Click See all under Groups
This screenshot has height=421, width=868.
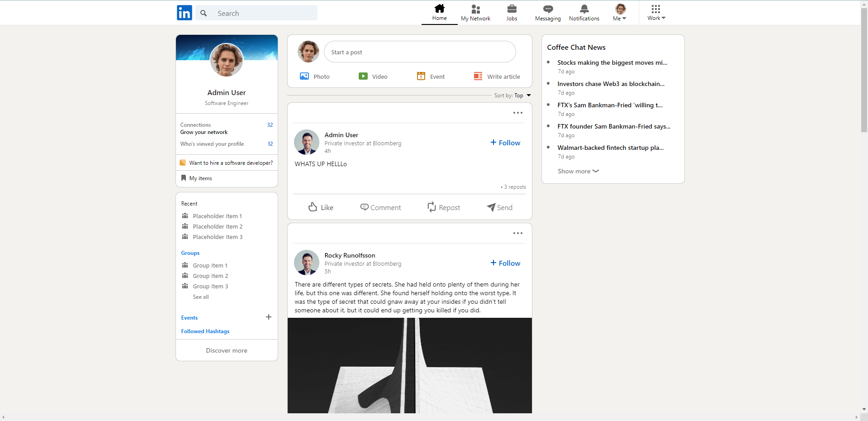coord(200,297)
